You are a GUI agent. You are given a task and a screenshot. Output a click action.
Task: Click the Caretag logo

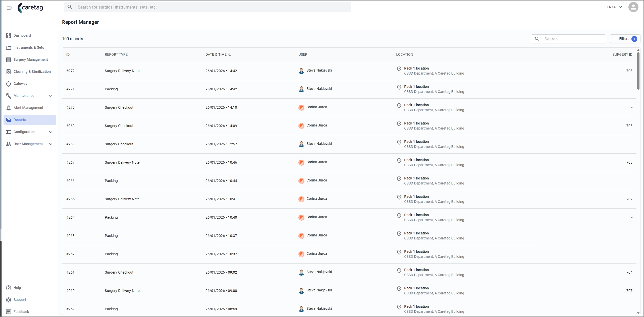(x=30, y=8)
